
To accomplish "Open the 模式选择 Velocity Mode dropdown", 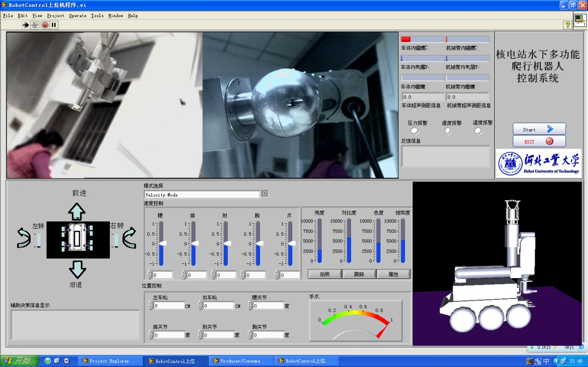I will pos(265,194).
